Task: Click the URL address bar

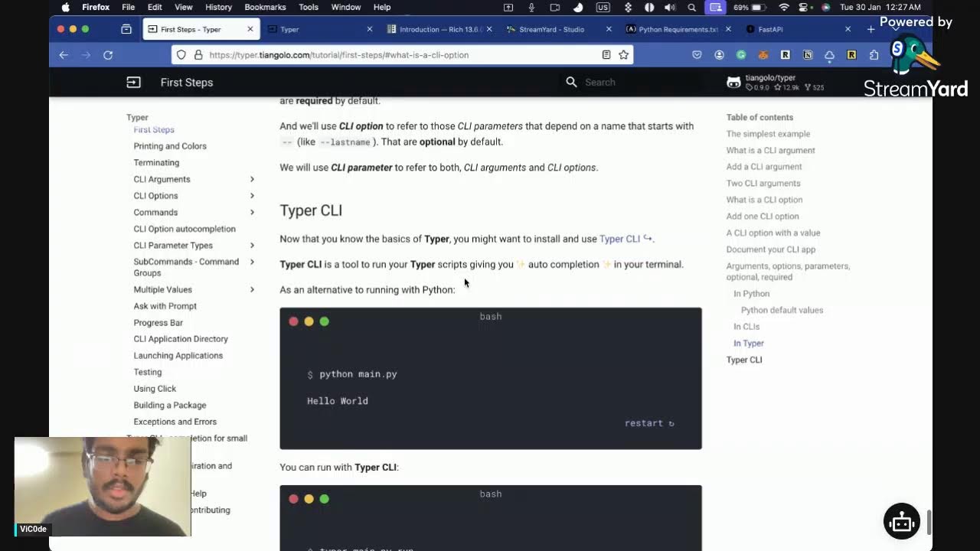Action: tap(402, 55)
